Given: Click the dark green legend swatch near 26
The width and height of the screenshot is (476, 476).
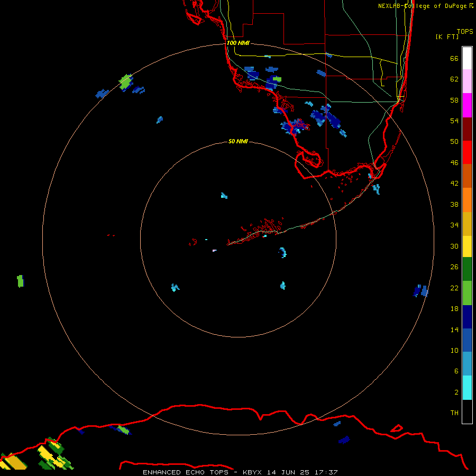Looking at the screenshot, I should (467, 269).
